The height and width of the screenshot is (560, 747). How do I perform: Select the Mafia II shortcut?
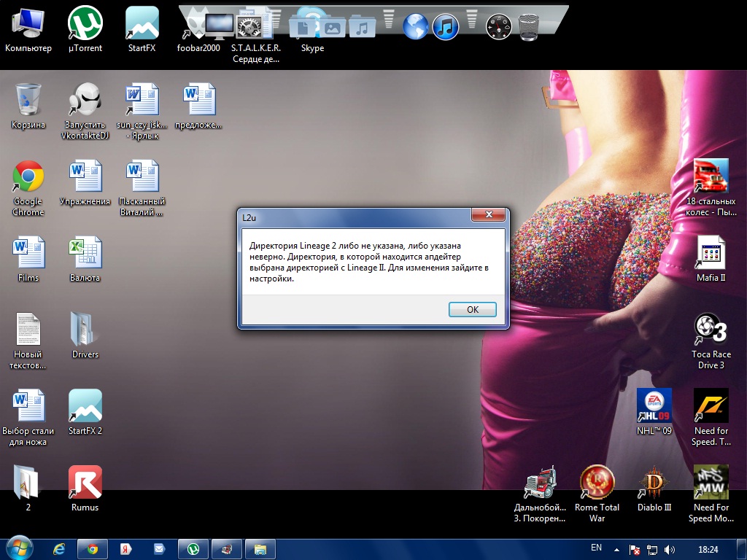point(711,259)
